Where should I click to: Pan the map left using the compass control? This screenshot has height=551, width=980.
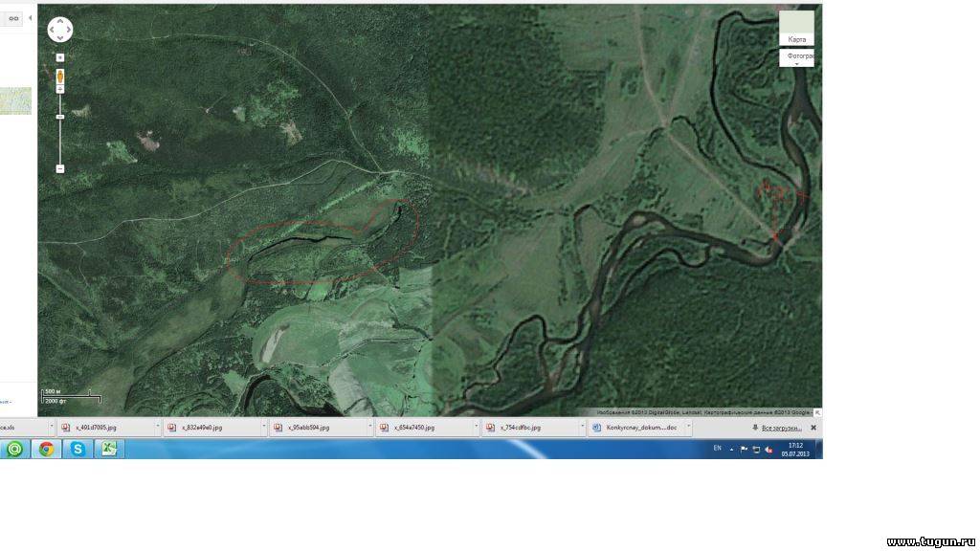pos(51,30)
